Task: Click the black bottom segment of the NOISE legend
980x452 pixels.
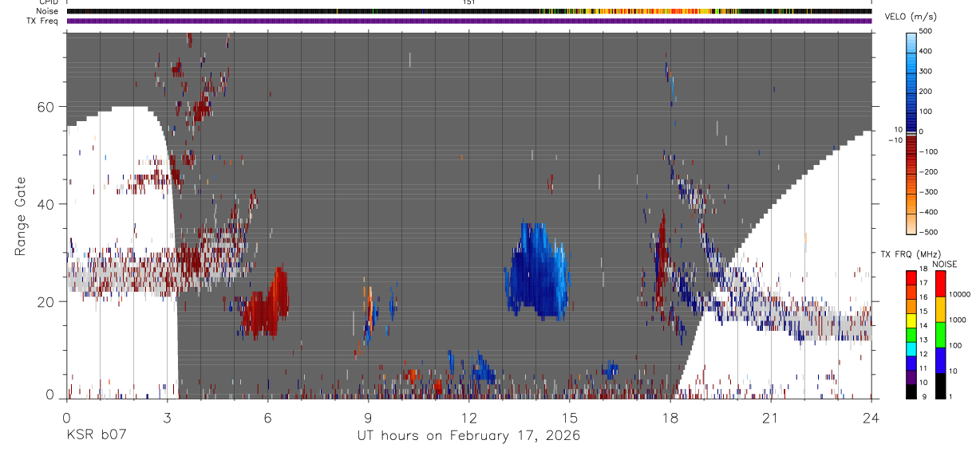Action: click(940, 386)
